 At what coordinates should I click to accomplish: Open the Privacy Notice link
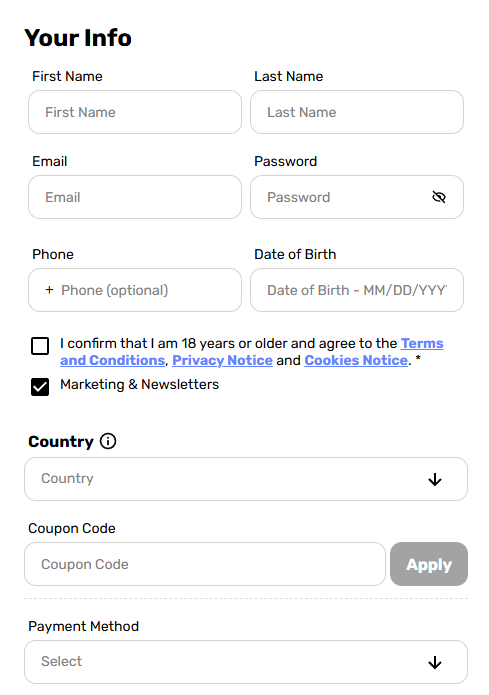222,360
